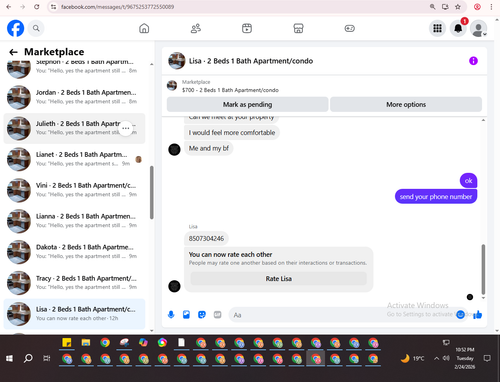500x382 pixels.
Task: Open Sticky Notes from taskbar
Action: [67, 343]
